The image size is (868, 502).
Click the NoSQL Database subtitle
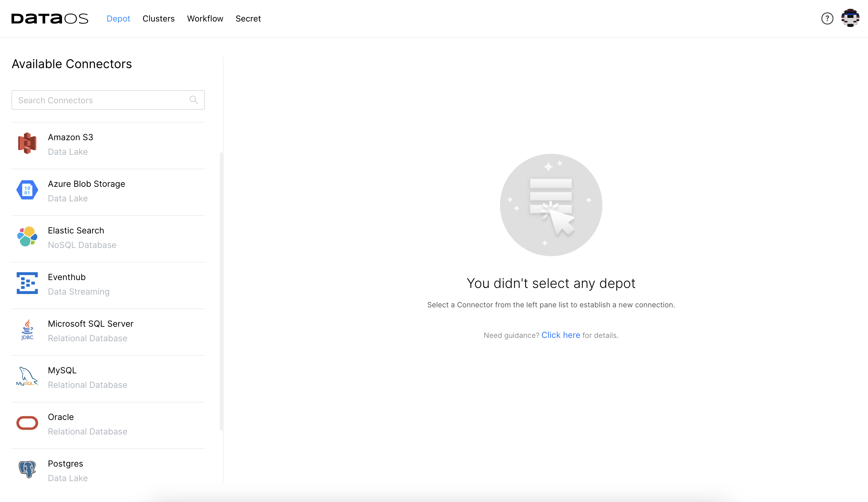click(82, 245)
